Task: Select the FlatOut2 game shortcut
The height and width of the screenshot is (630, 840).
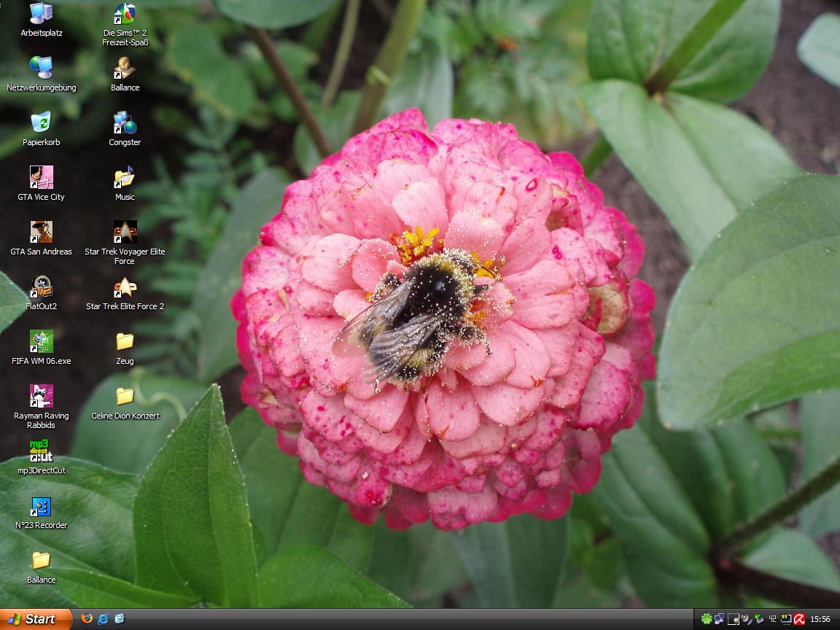Action: tap(42, 287)
